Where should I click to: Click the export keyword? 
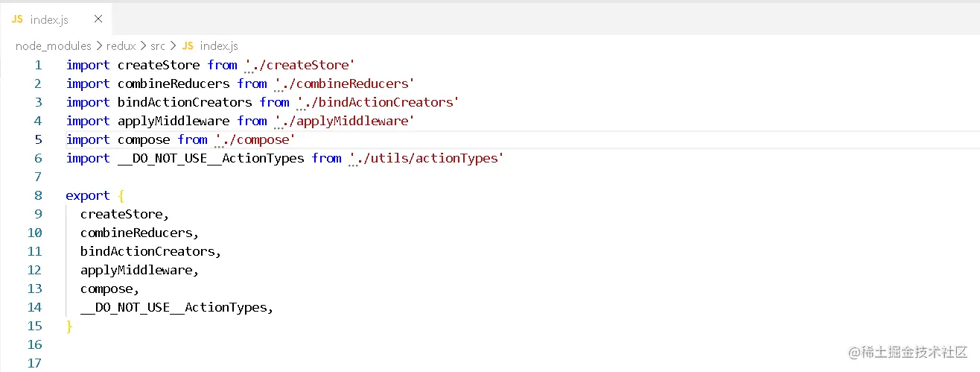tap(88, 195)
